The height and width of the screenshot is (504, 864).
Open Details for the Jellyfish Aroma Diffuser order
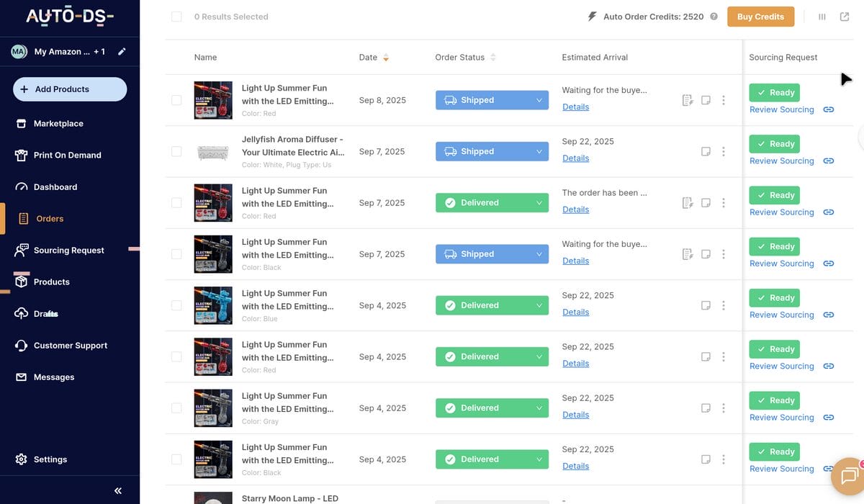(x=575, y=158)
